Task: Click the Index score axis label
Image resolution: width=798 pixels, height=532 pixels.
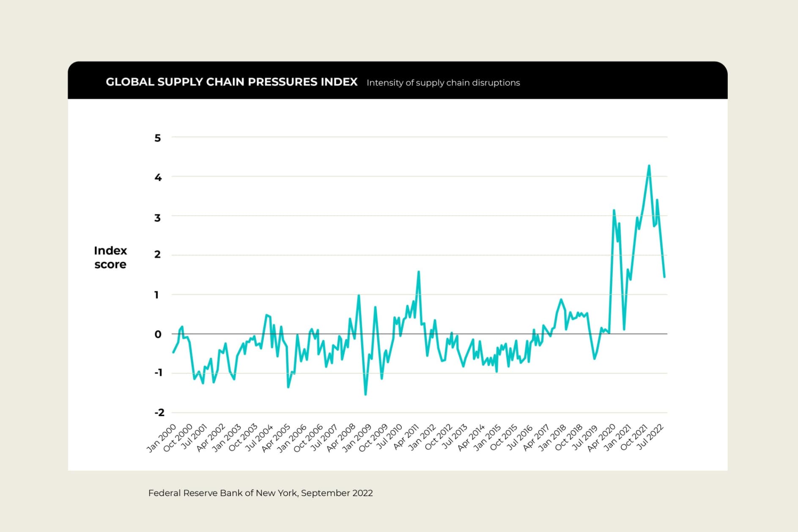Action: (x=111, y=257)
